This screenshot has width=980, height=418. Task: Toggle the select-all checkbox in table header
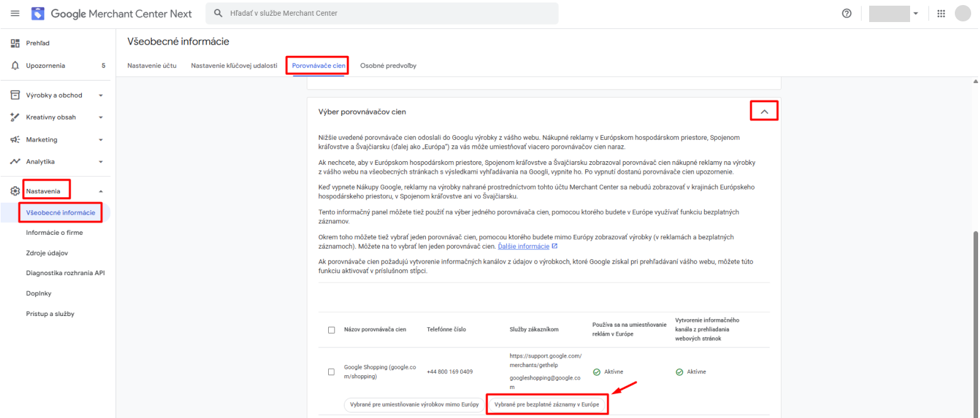point(331,330)
